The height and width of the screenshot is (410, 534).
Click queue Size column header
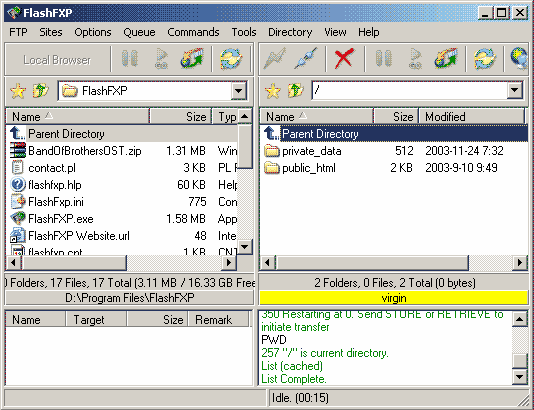157,320
